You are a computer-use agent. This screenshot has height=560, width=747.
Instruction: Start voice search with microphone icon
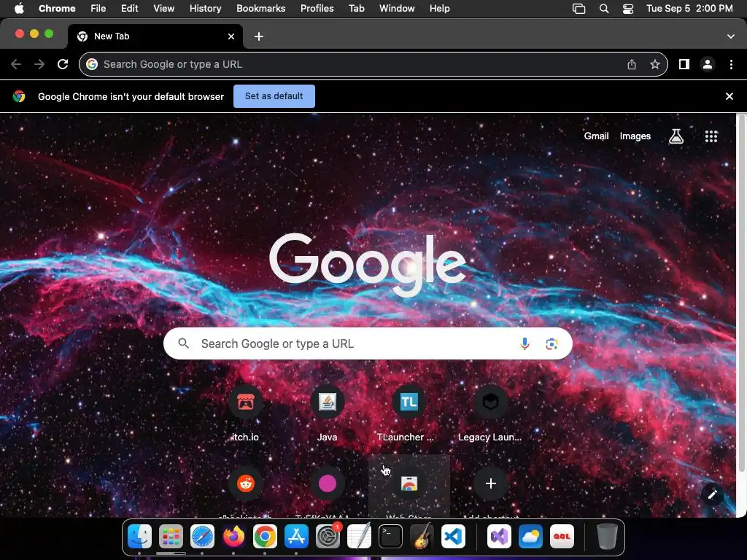pyautogui.click(x=525, y=344)
